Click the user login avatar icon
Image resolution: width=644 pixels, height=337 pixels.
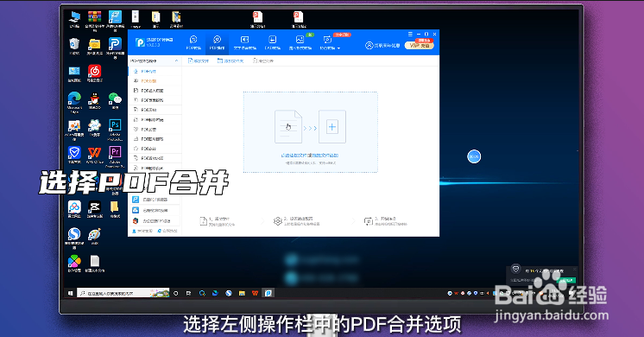(x=369, y=45)
